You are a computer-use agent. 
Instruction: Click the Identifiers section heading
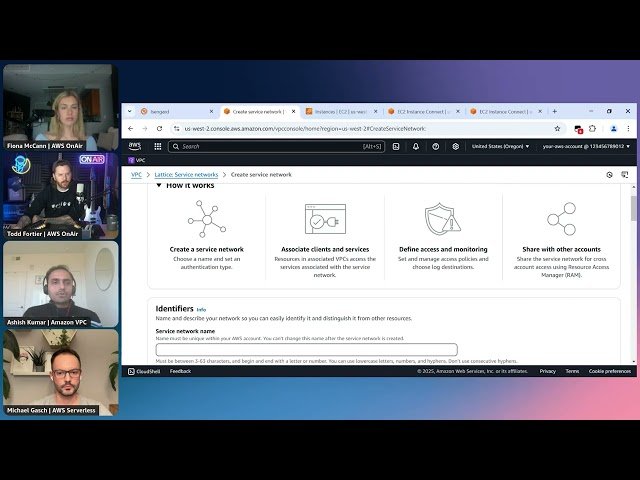tap(174, 309)
